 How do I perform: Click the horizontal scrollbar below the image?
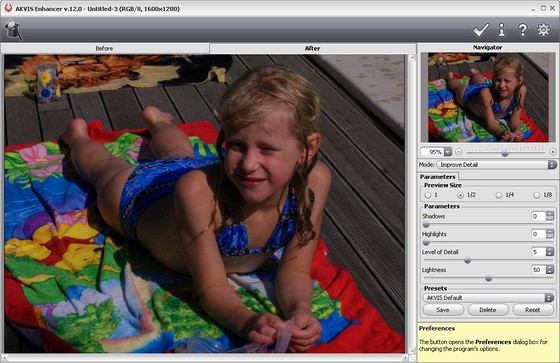[x=205, y=357]
